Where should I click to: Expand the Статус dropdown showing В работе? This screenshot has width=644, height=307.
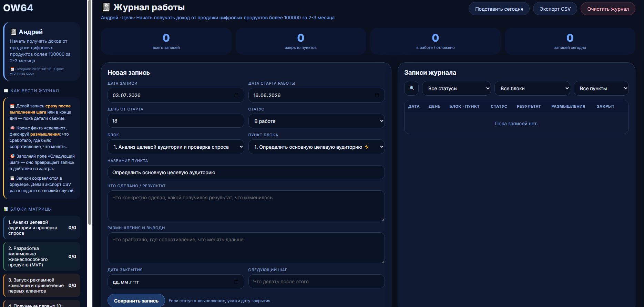coord(316,121)
